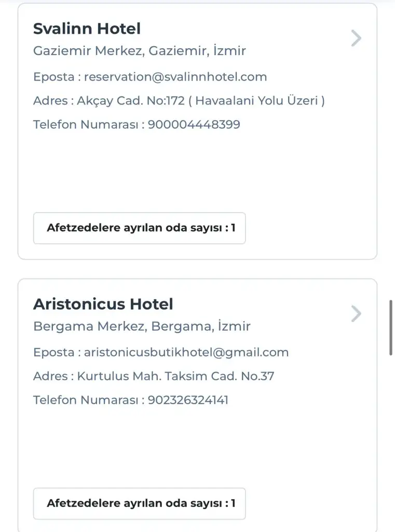Click reservation@svalinnhotel.com email address

pos(175,77)
